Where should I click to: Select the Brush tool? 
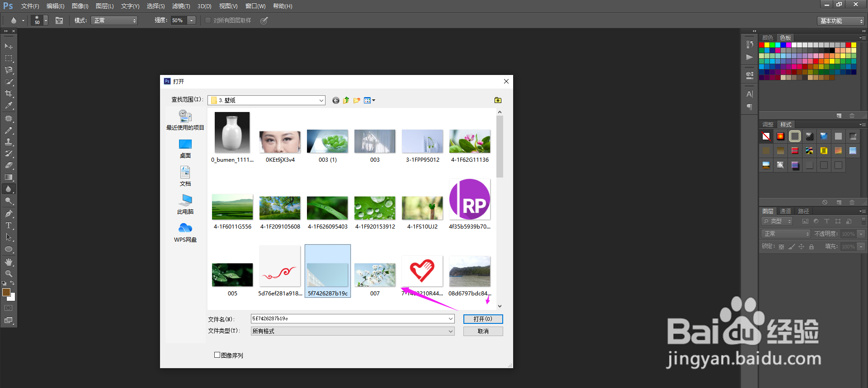pyautogui.click(x=9, y=130)
